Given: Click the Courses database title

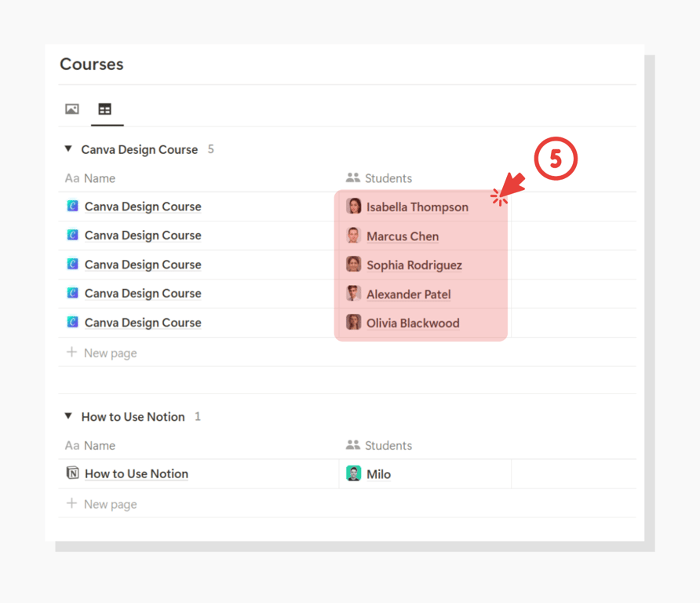Looking at the screenshot, I should tap(92, 64).
